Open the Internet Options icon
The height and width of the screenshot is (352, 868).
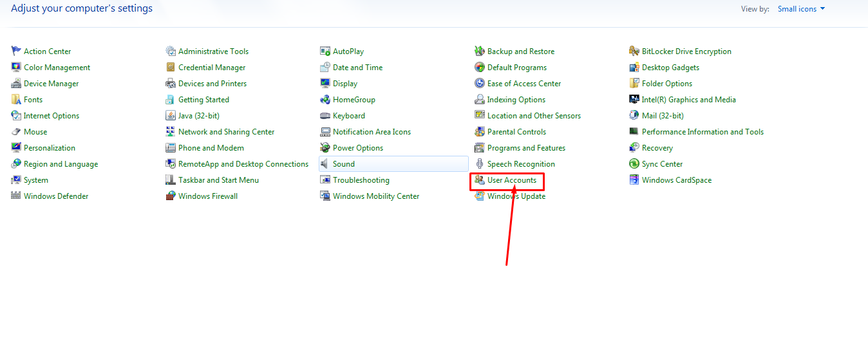pos(16,116)
